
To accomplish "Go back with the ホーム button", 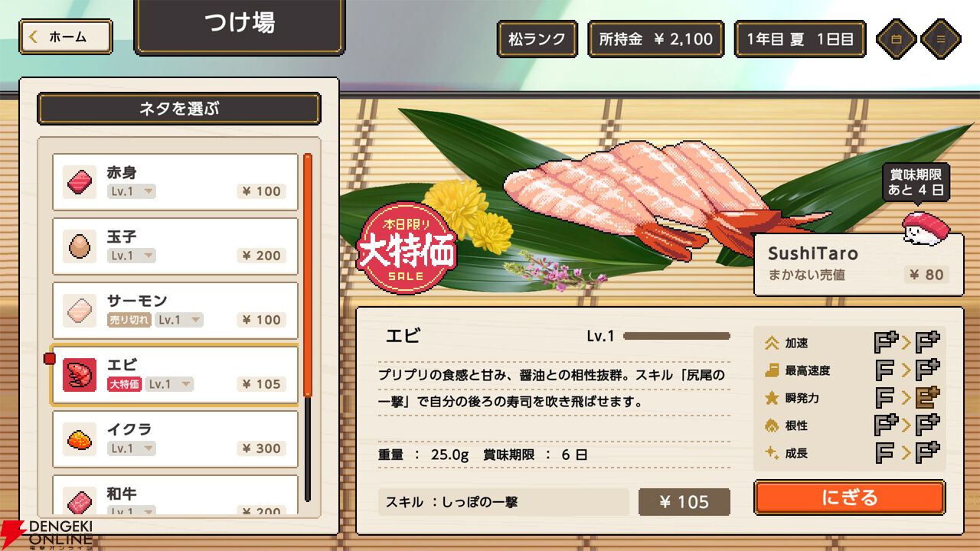I will [66, 37].
